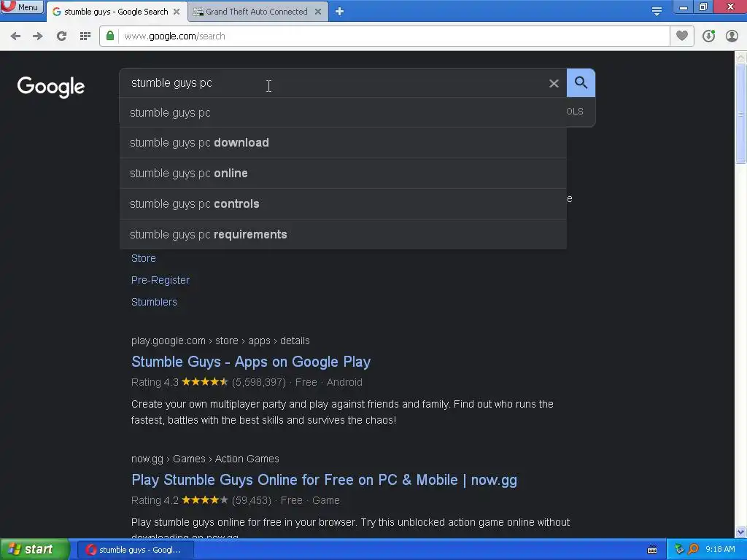
Task: Click inside the Google search box
Action: (x=333, y=83)
